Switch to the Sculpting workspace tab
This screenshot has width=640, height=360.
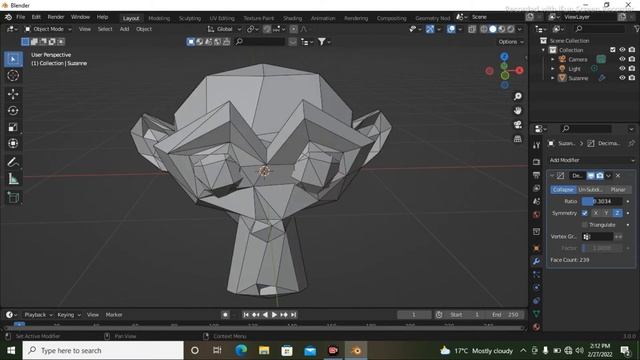coord(190,18)
